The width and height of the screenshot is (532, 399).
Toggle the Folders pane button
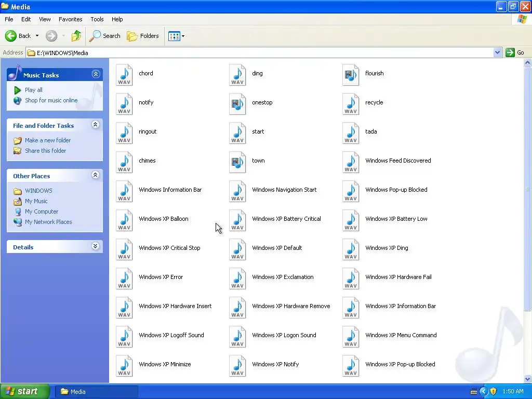[142, 36]
